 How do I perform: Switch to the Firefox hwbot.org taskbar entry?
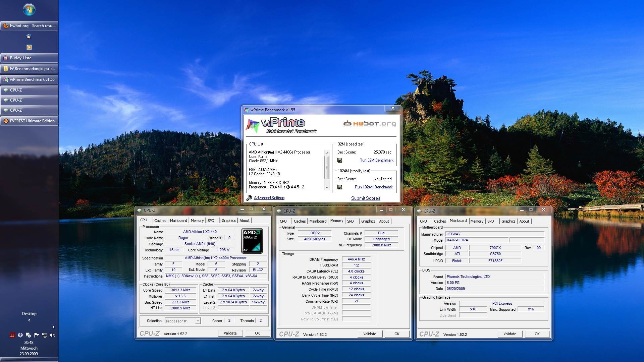pos(29,26)
